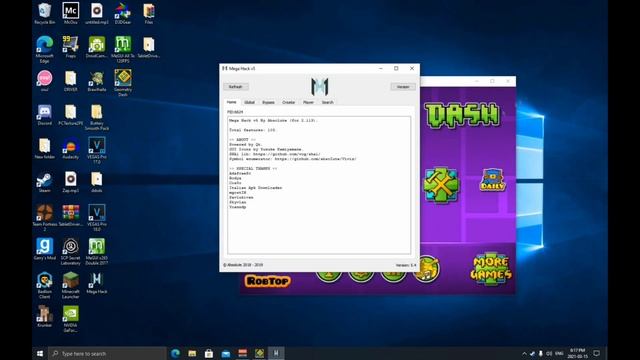Click the taskbar search box

point(108,353)
